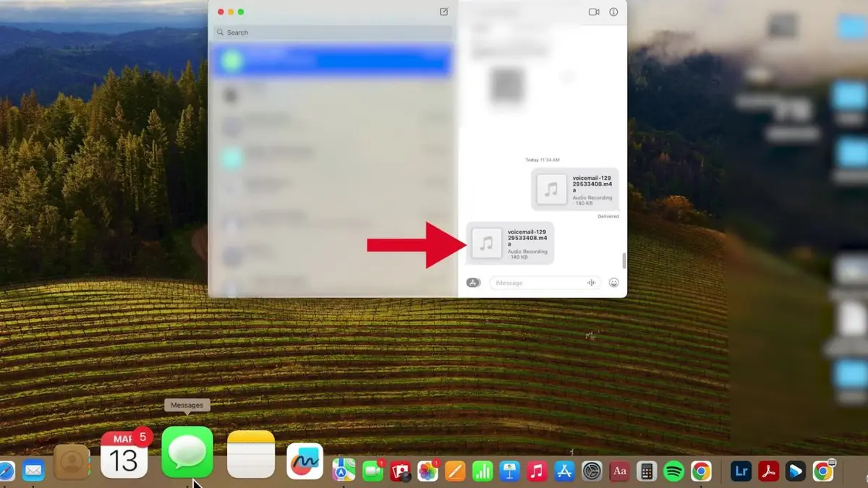Viewport: 868px width, 488px height.
Task: Open the Chrome icon next to Spotify
Action: (700, 471)
